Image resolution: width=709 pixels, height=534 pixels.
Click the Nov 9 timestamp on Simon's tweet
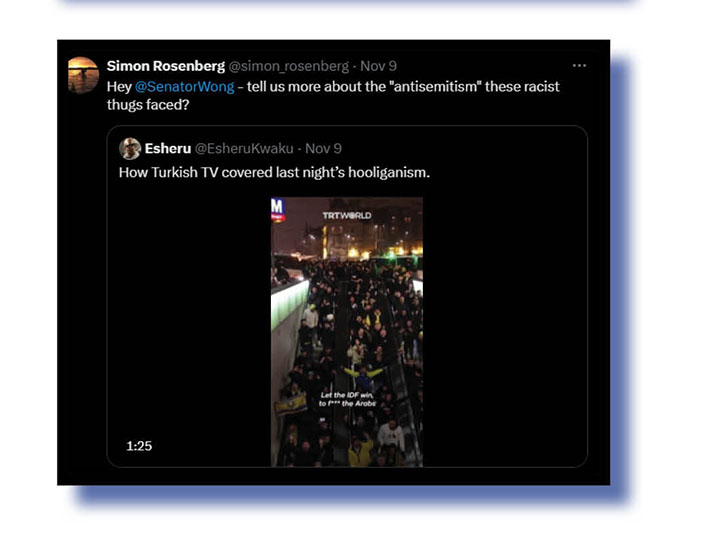coord(378,66)
